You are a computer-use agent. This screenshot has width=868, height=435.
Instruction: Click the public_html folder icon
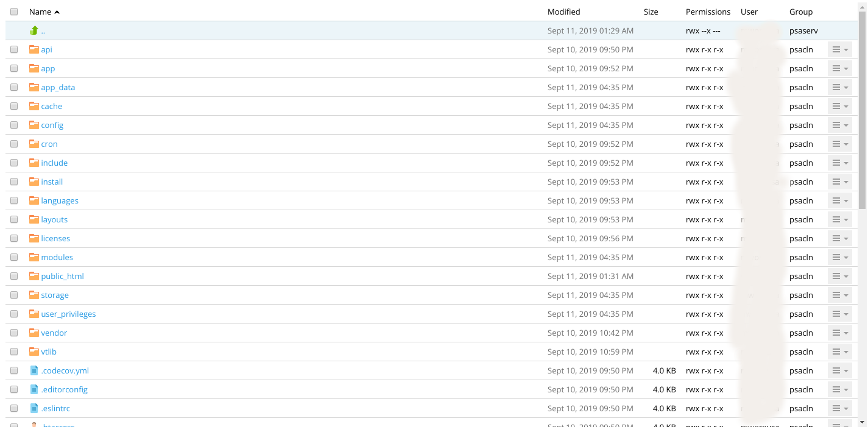(34, 276)
